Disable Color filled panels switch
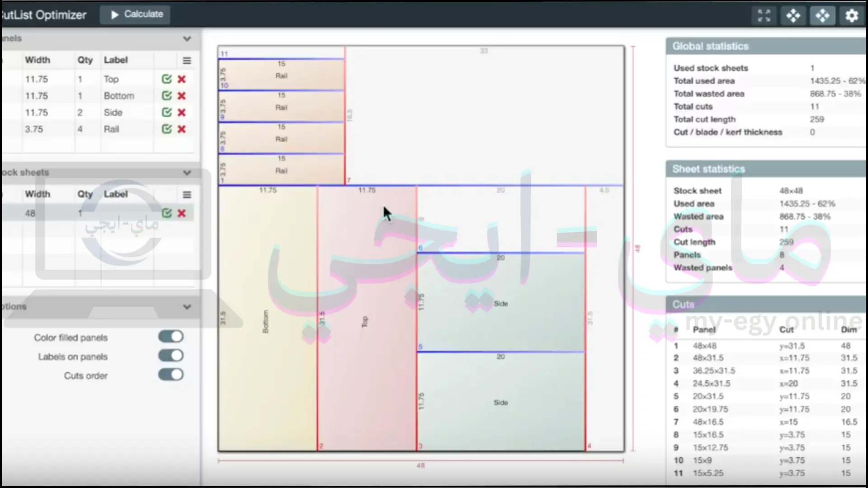Viewport: 868px width, 488px height. (171, 337)
